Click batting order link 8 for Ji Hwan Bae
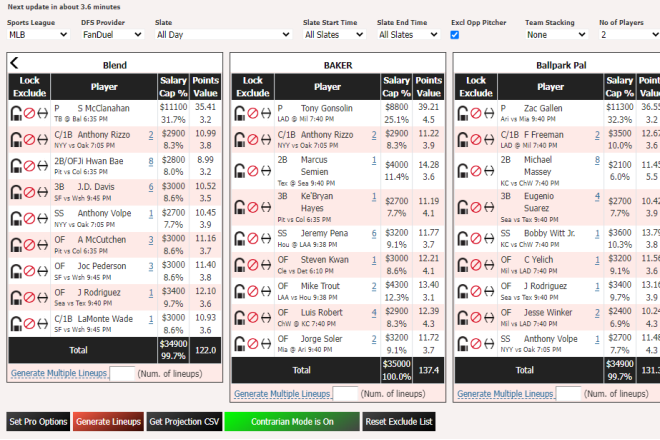 pyautogui.click(x=151, y=161)
